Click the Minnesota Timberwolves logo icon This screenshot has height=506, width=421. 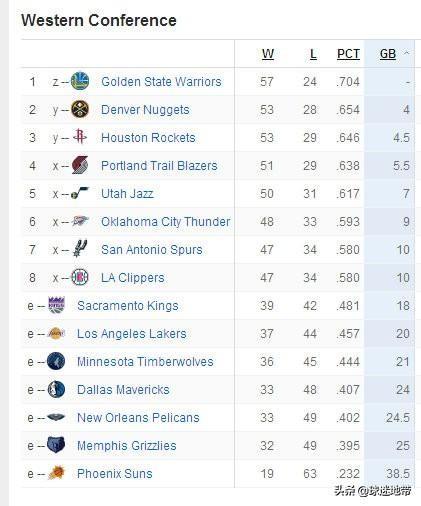pyautogui.click(x=56, y=361)
